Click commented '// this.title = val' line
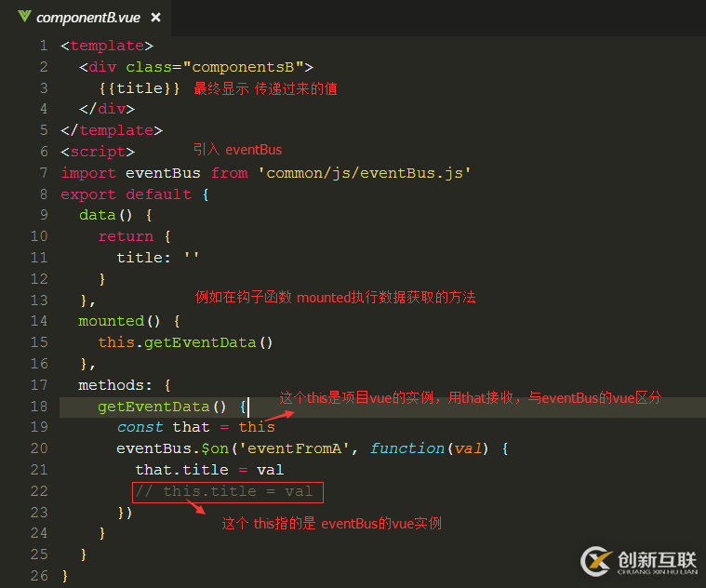 point(224,491)
